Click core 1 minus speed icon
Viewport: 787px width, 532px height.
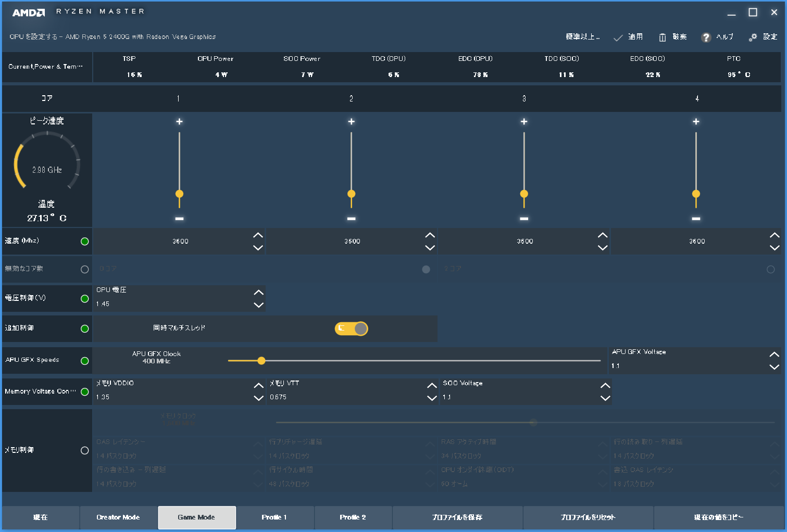(x=179, y=219)
